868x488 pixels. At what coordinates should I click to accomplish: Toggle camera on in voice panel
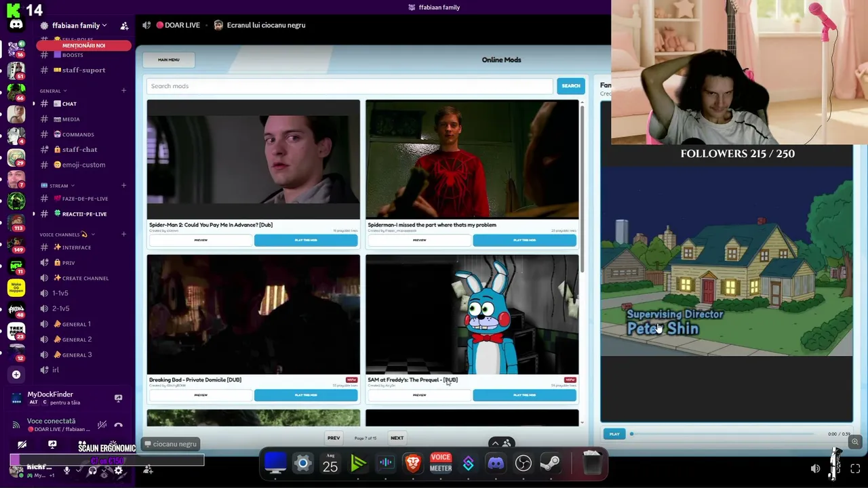22,445
